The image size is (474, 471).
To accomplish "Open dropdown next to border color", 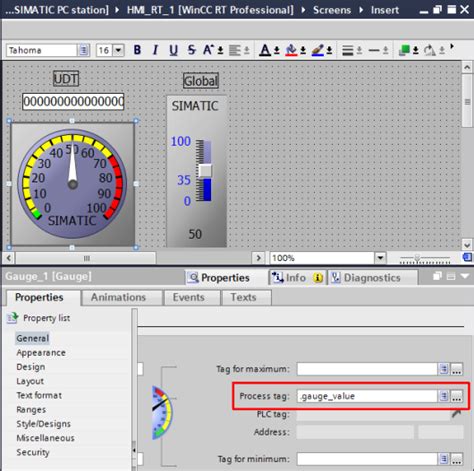I will click(x=329, y=50).
